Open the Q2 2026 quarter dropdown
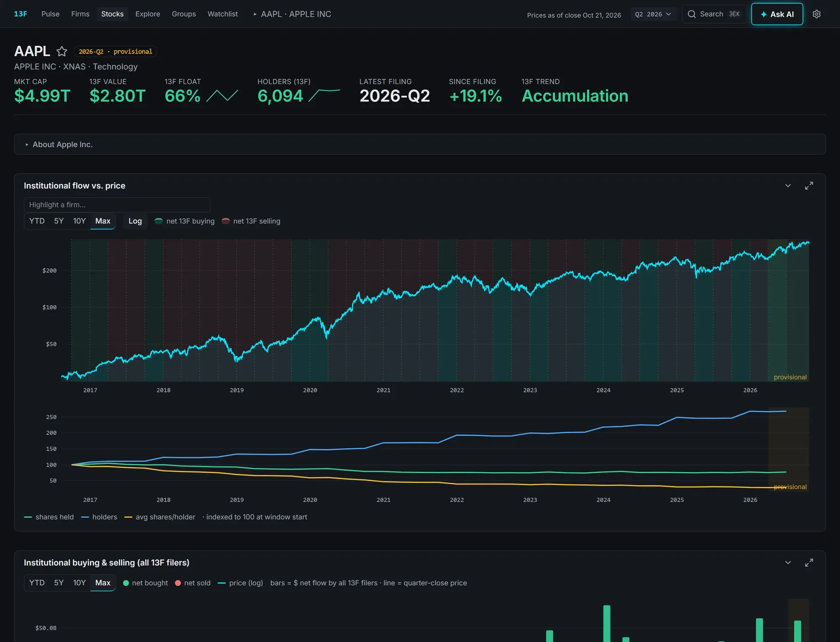 pyautogui.click(x=653, y=14)
